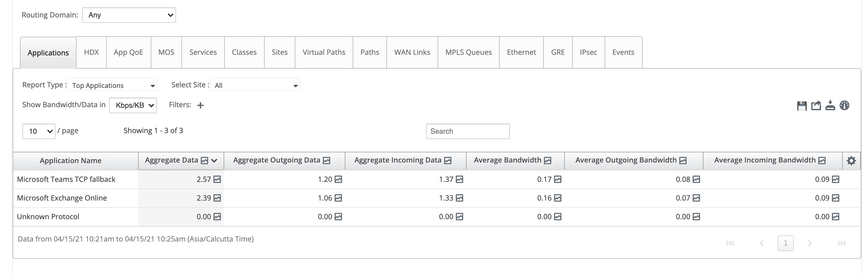Select Unknown Protocol row name

[x=48, y=216]
